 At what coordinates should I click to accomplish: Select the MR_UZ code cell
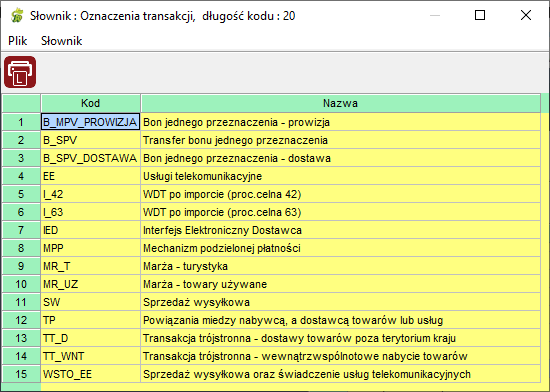pyautogui.click(x=90, y=284)
